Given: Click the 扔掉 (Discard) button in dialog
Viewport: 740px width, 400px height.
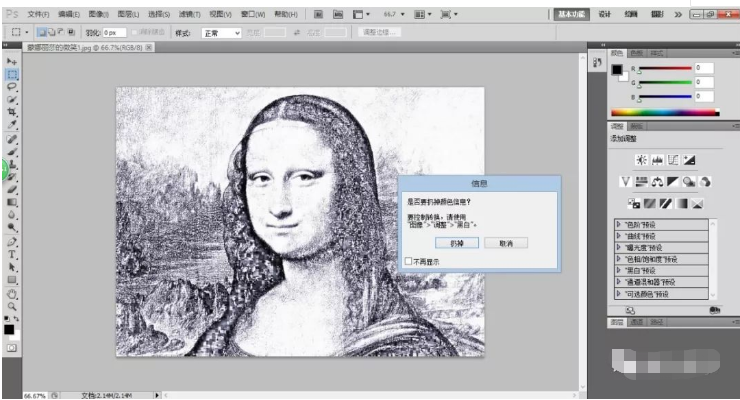Looking at the screenshot, I should pos(457,243).
